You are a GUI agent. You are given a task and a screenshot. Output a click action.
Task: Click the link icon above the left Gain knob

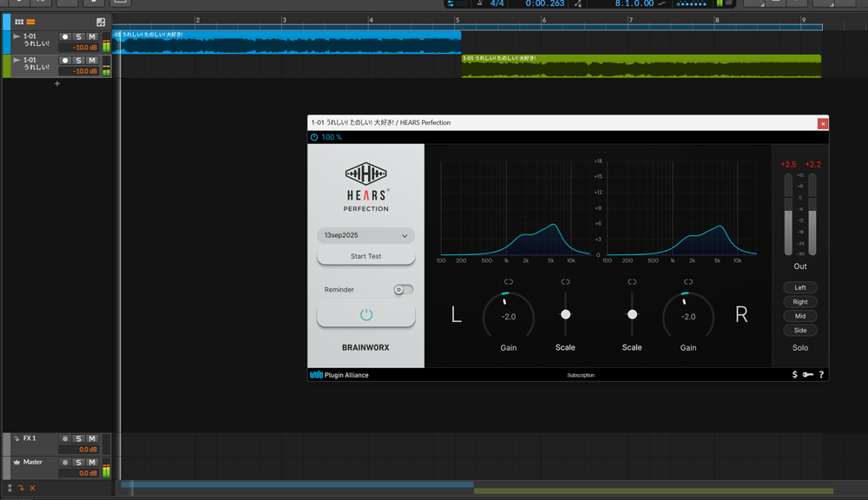(x=509, y=282)
